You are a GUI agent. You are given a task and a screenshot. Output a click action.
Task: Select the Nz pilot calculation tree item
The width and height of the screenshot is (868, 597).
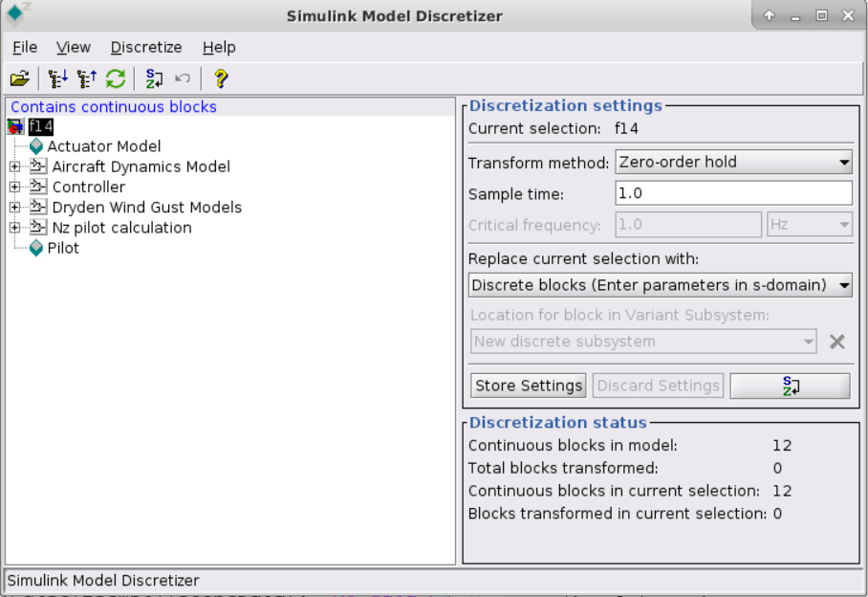[x=121, y=228]
